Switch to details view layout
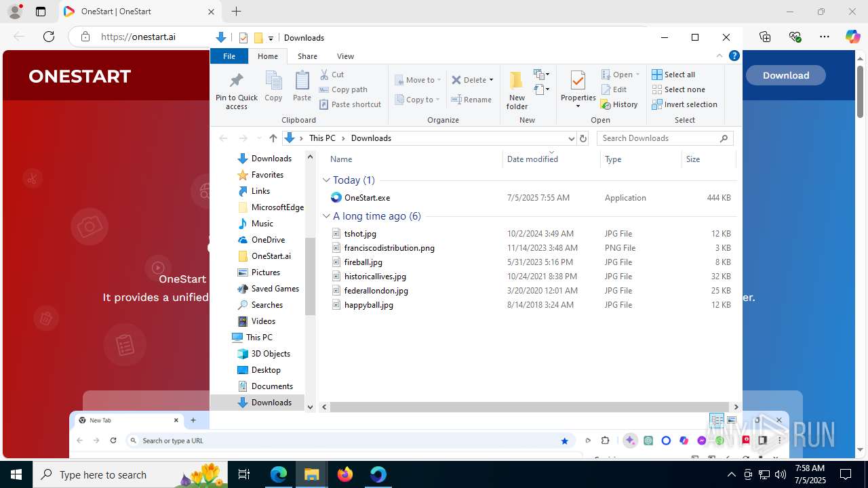Screen dimensions: 868x488 (x=717, y=420)
